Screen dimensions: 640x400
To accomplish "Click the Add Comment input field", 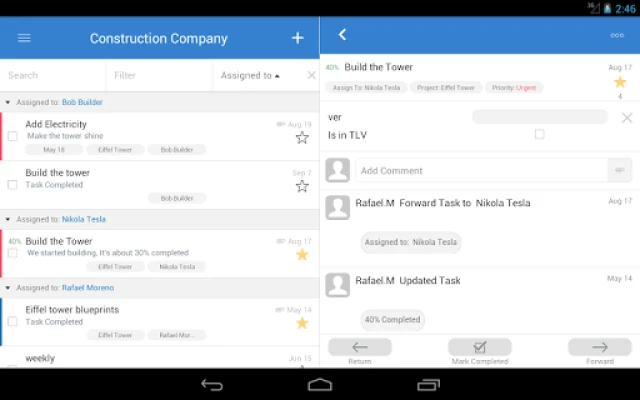I will click(x=482, y=170).
